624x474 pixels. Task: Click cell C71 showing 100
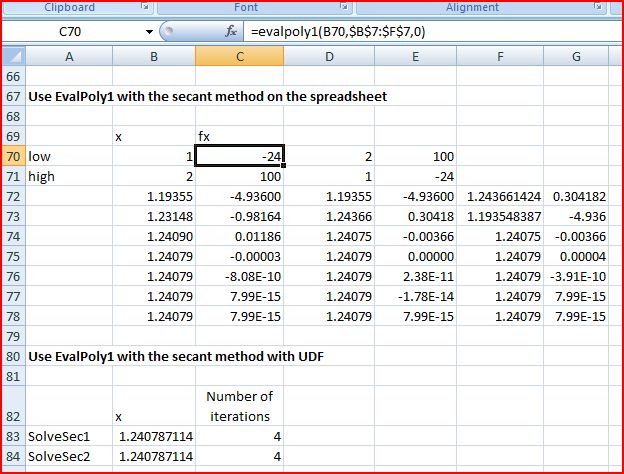tap(240, 176)
